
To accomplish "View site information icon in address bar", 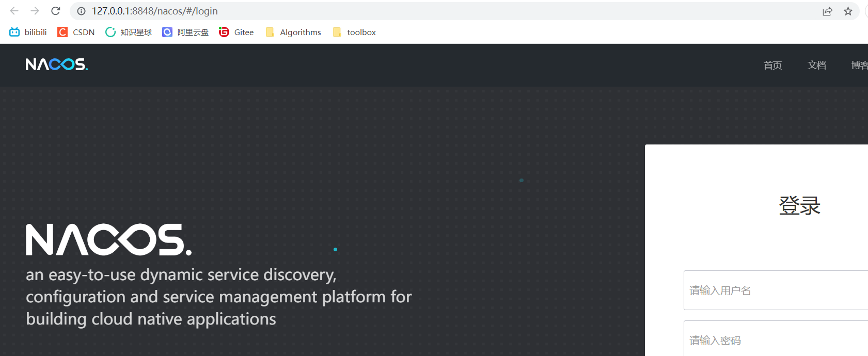I will 81,11.
